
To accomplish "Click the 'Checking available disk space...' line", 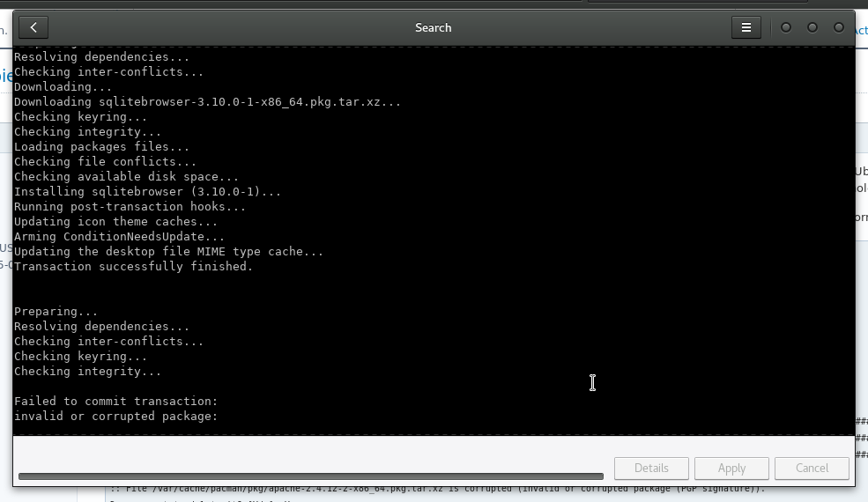I will point(126,177).
